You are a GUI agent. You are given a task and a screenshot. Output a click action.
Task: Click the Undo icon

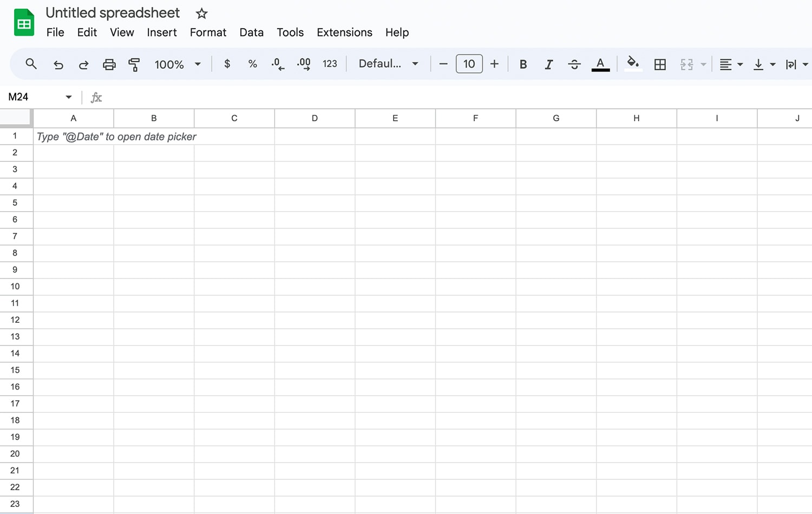tap(58, 64)
